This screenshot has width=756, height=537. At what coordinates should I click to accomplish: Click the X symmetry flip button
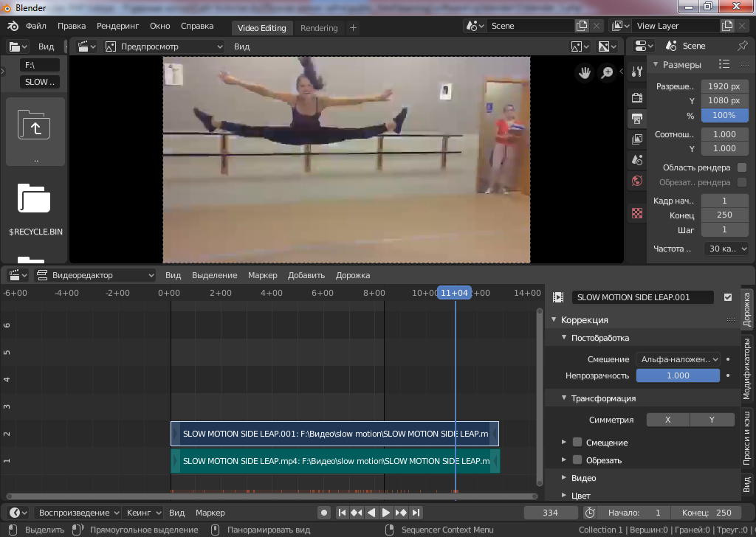pyautogui.click(x=667, y=420)
